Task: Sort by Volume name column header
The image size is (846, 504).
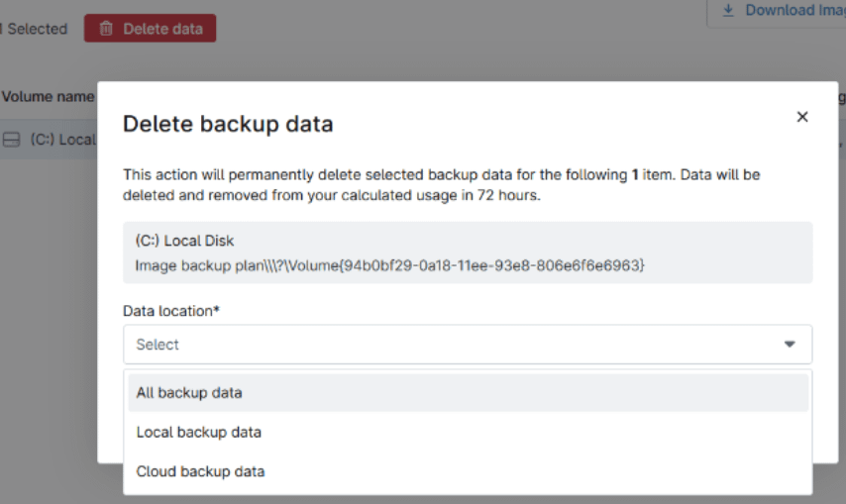Action: click(48, 97)
